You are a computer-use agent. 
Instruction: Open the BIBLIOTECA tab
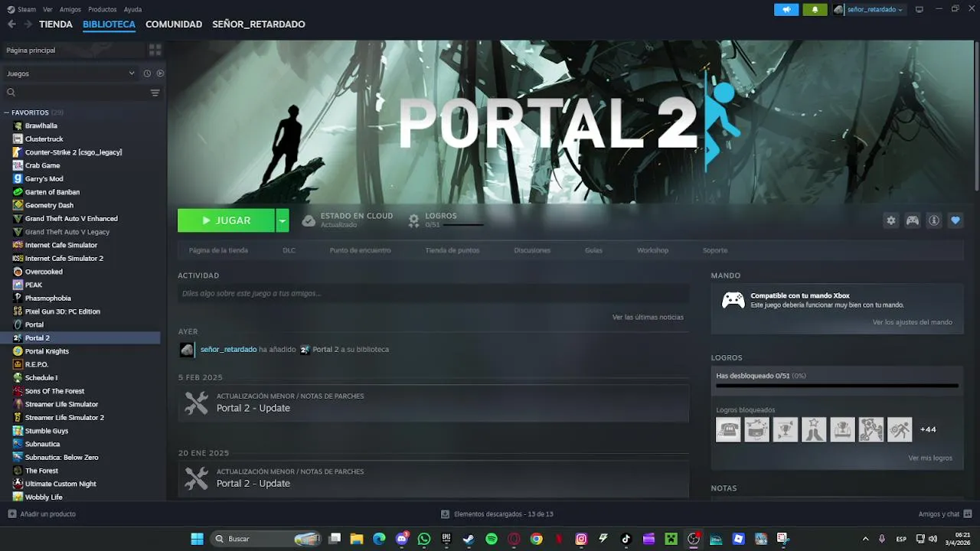[x=109, y=24]
